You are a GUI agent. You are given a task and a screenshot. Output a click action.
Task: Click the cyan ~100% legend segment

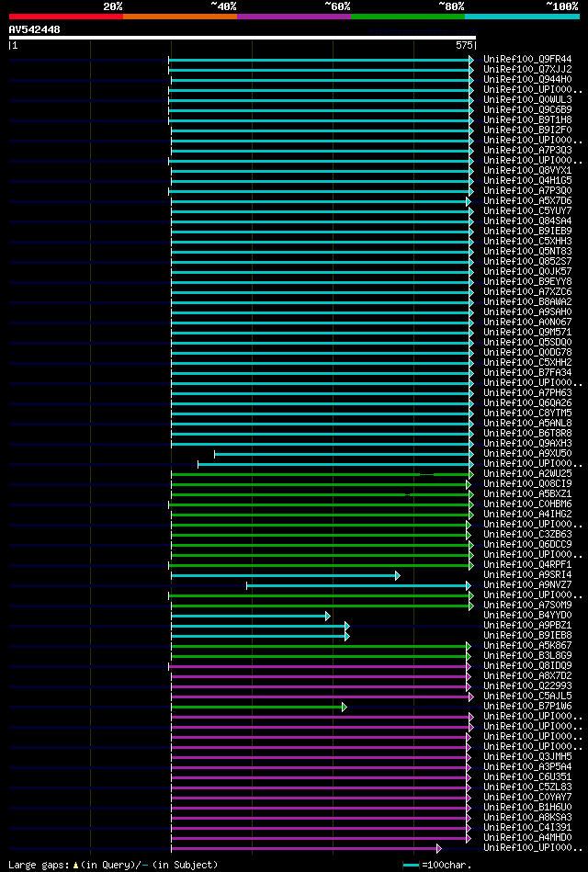523,17
